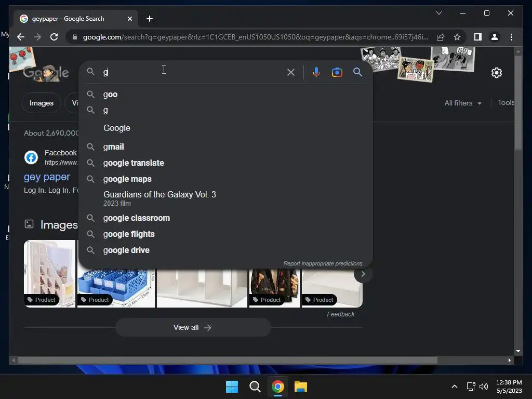This screenshot has width=532, height=399.
Task: Clear the search box with the X
Action: tap(291, 72)
